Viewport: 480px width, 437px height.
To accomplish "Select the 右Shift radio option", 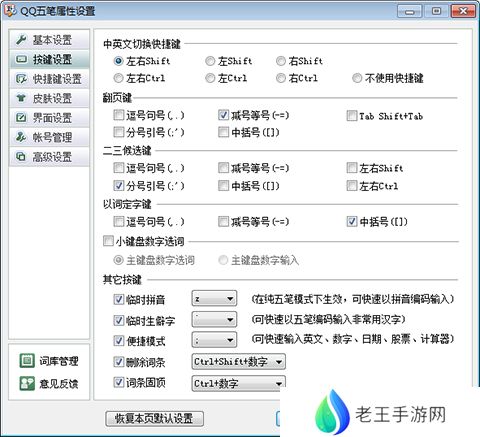I will click(x=281, y=61).
